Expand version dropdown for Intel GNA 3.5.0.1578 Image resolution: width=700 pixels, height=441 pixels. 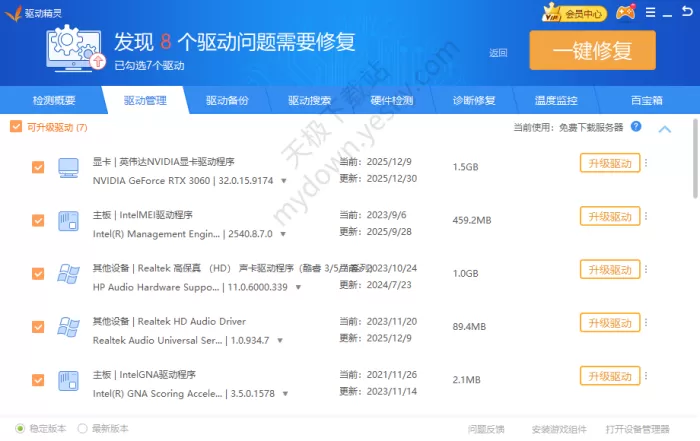(285, 394)
